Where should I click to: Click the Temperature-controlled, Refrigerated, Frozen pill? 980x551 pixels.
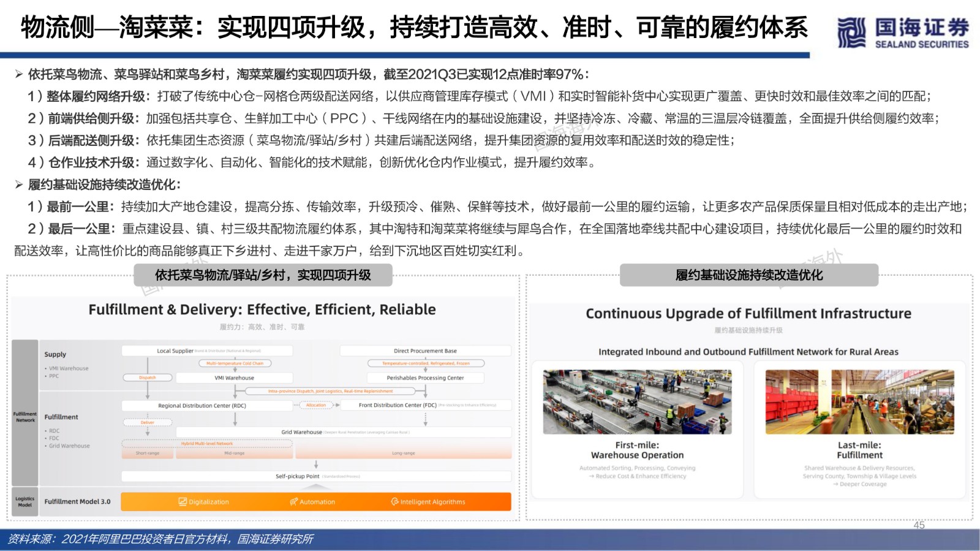pyautogui.click(x=426, y=363)
